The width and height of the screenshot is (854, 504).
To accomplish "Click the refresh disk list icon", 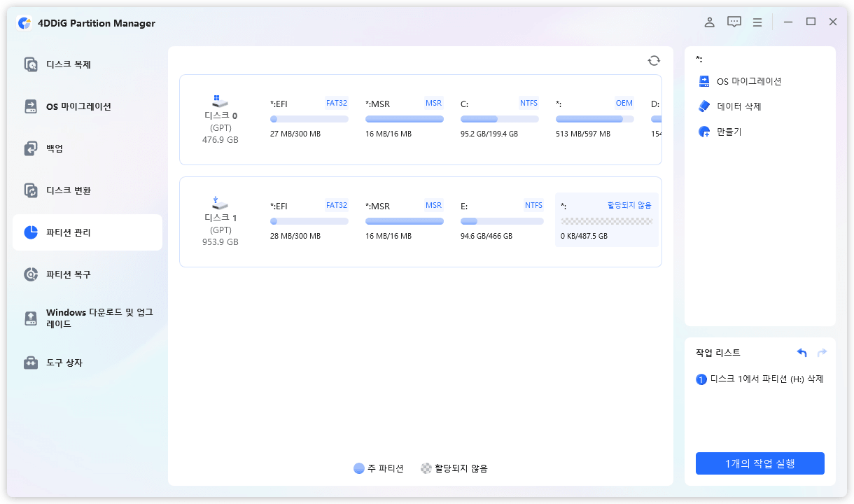I will pyautogui.click(x=654, y=61).
